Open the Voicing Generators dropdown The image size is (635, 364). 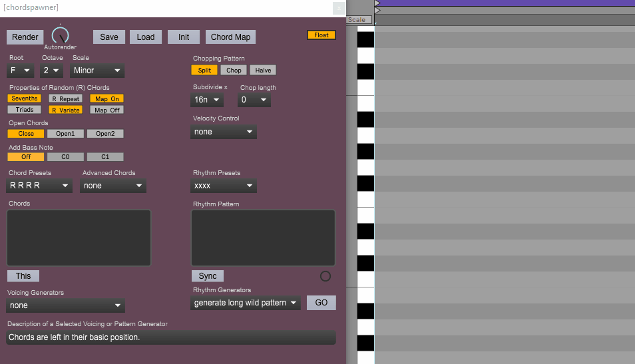tap(65, 305)
